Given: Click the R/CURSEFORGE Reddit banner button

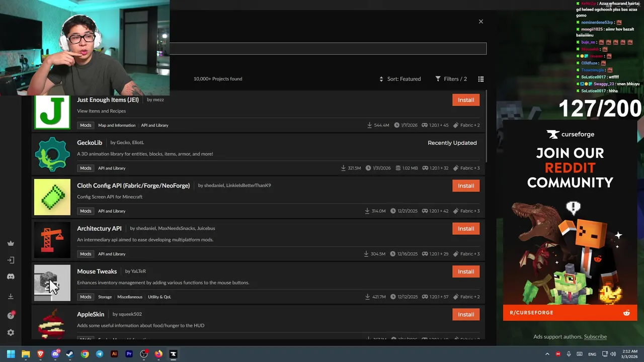Looking at the screenshot, I should [570, 313].
